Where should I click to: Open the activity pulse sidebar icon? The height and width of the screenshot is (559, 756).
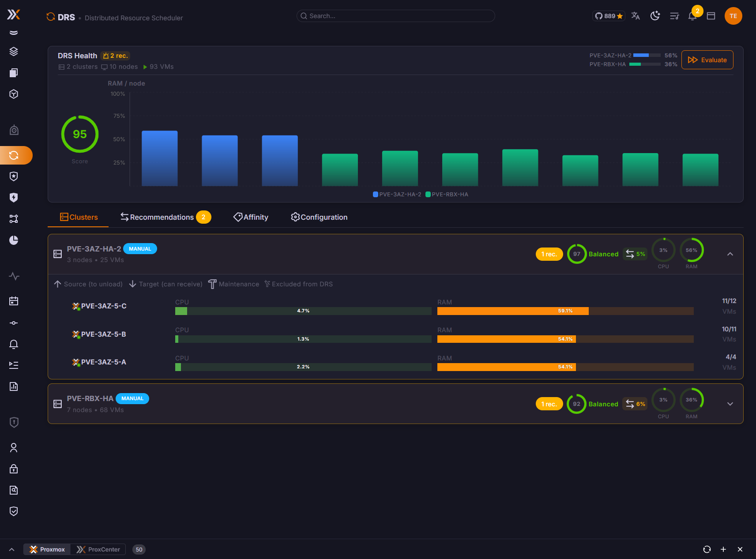tap(14, 276)
